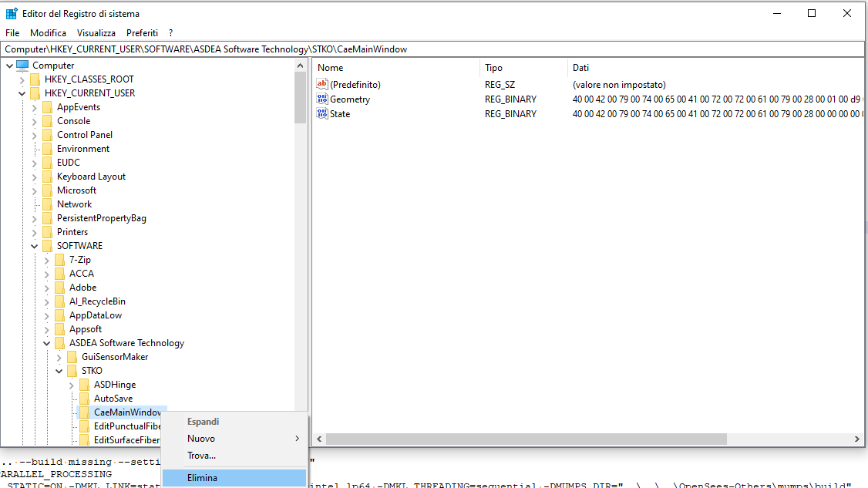Open the File menu

(12, 32)
